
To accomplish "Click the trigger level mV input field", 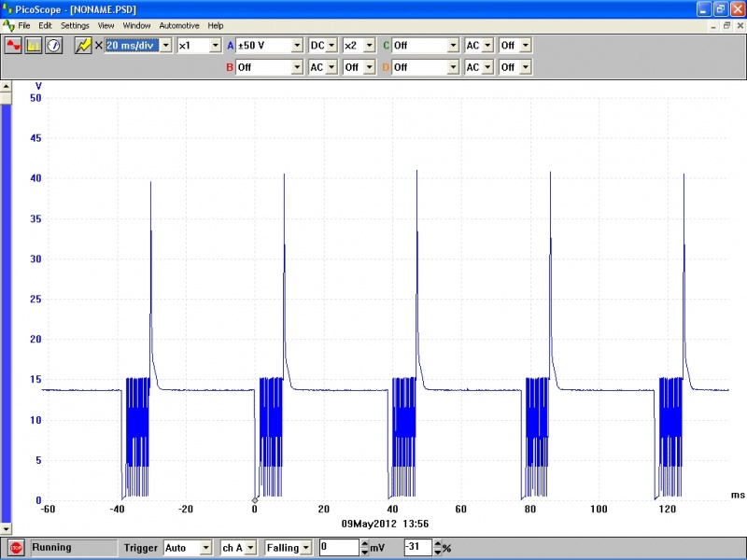I will click(338, 548).
